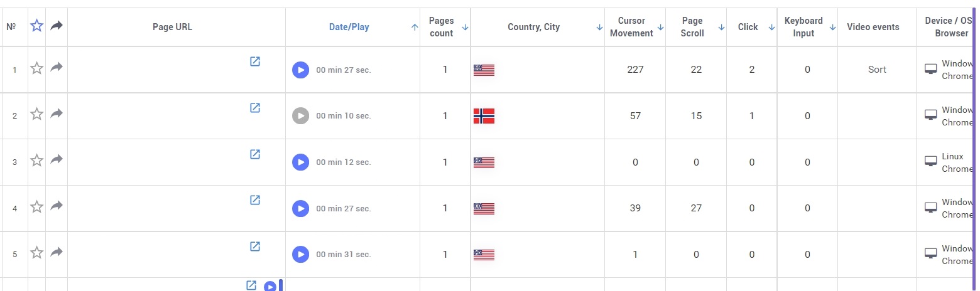Viewport: 980px width, 291px height.
Task: Click the Norway flag in row 2
Action: tap(484, 116)
